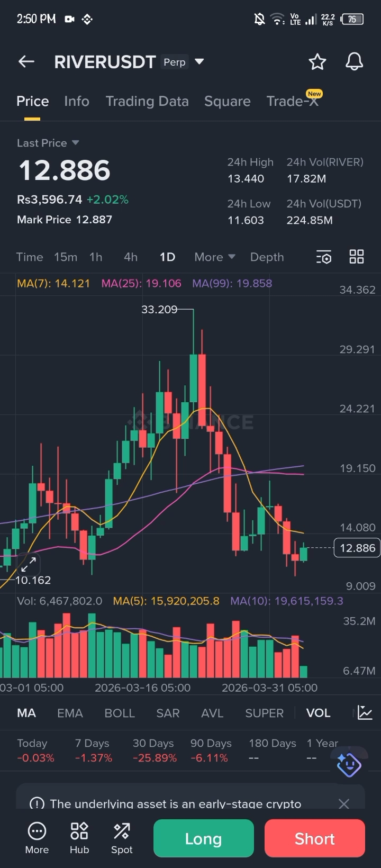
Task: Select 1D chart interval
Action: (x=167, y=257)
